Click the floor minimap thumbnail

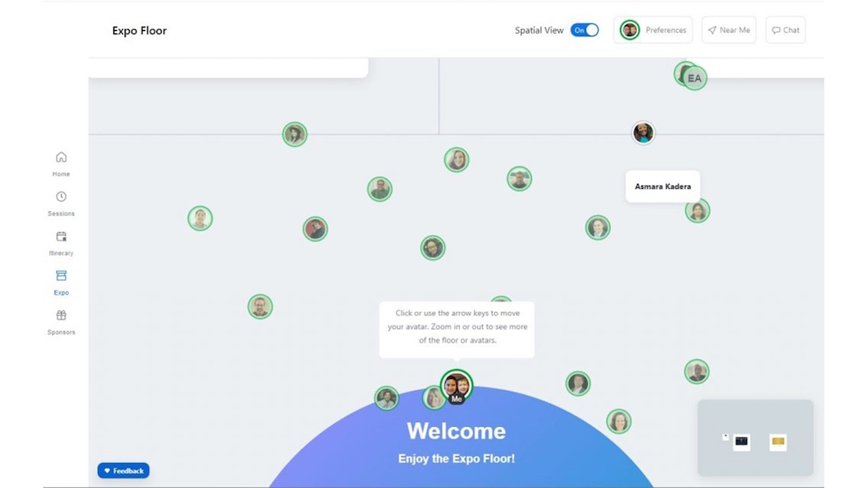(755, 437)
